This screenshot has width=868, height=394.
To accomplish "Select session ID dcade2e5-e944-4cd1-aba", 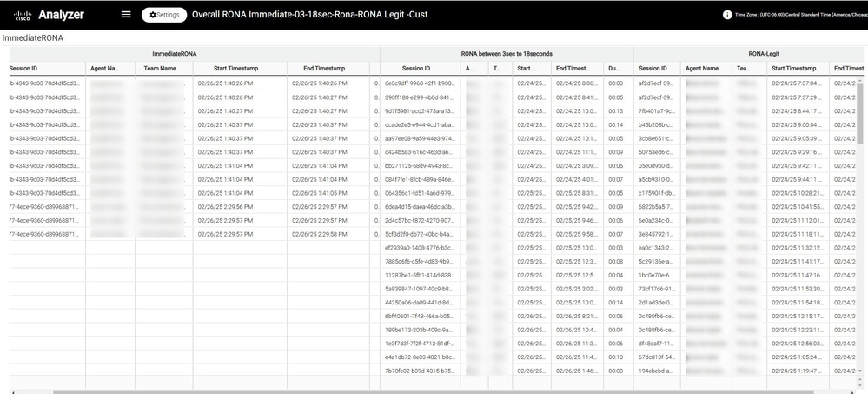I will point(419,124).
